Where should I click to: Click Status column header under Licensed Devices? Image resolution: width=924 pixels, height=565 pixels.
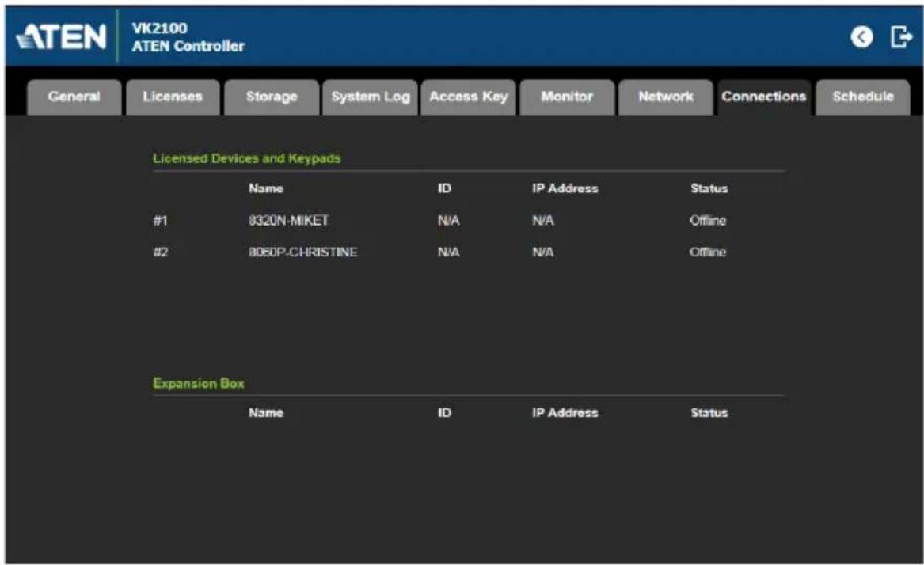[709, 188]
